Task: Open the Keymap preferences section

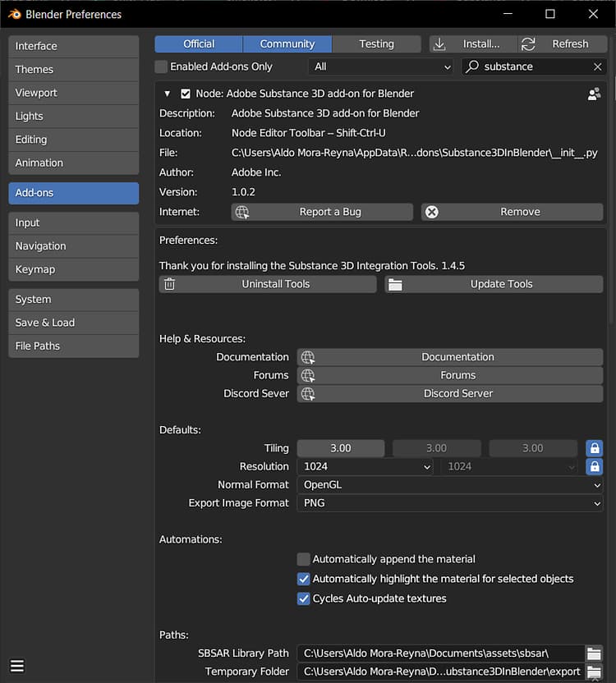Action: point(73,269)
